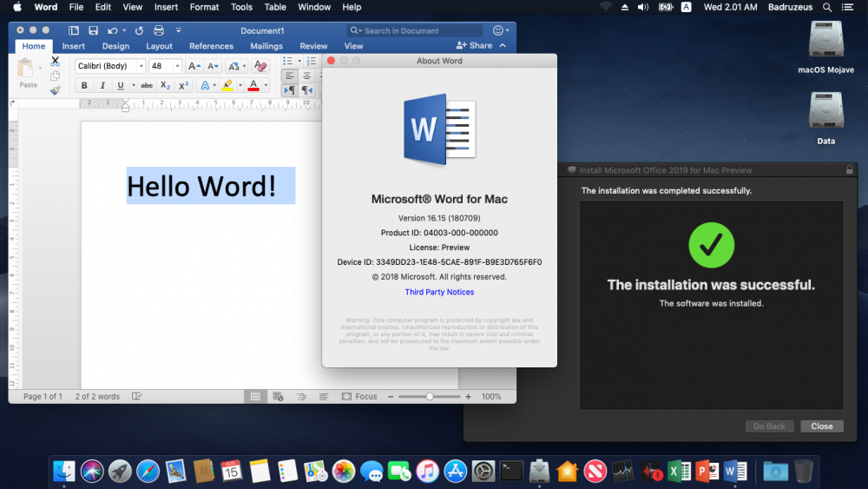The image size is (868, 489).
Task: Set left-to-right text direction
Action: (290, 90)
